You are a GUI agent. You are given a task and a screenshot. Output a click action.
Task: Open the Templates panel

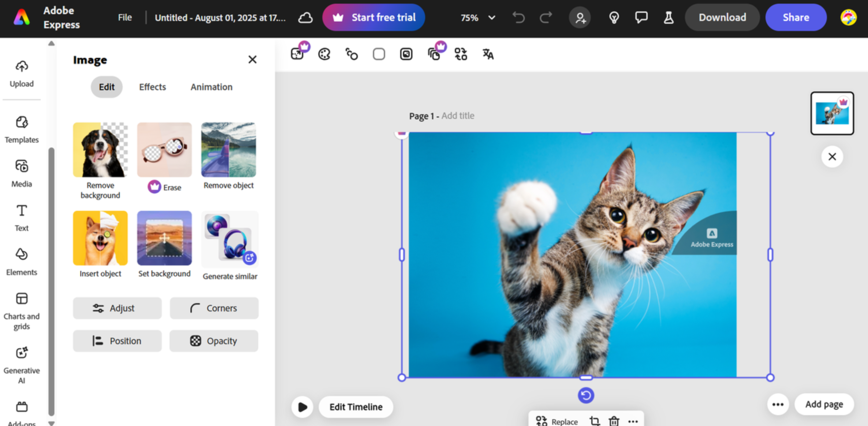click(x=21, y=130)
